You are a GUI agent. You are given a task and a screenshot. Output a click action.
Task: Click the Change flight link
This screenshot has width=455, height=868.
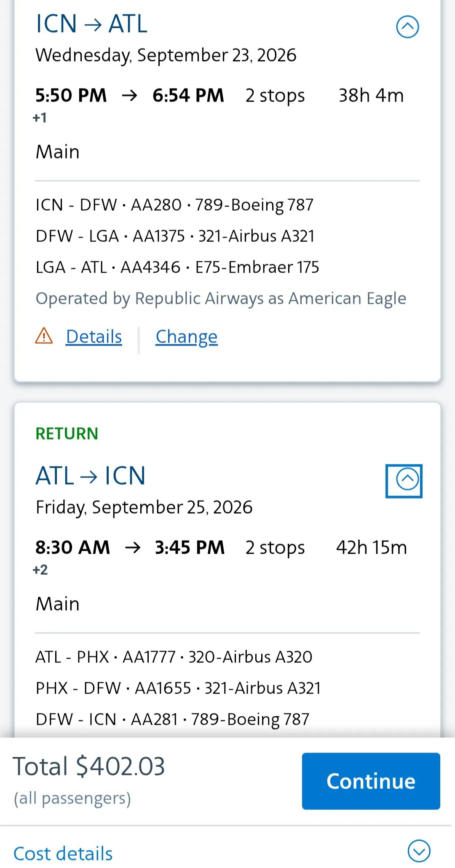pos(187,337)
